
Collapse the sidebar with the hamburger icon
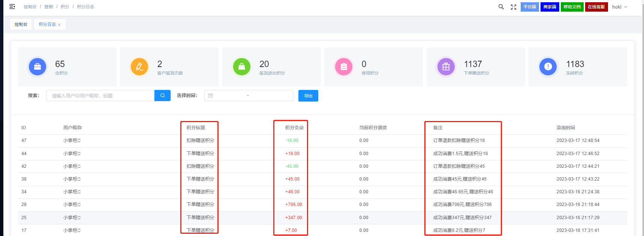12,7
